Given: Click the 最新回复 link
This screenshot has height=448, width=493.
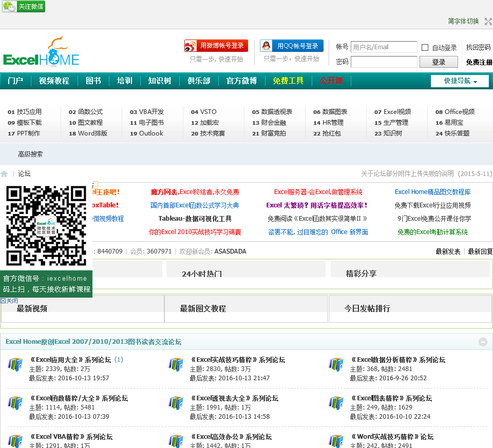Looking at the screenshot, I should (x=481, y=251).
